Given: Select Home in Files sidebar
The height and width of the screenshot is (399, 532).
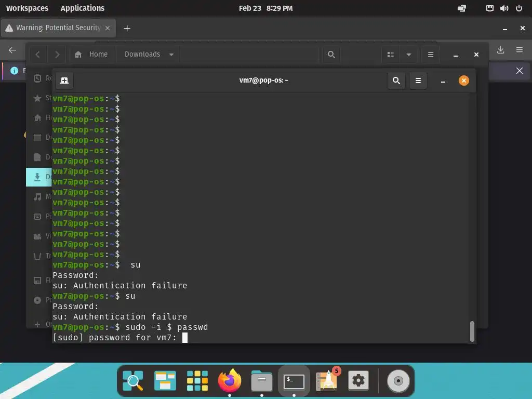Looking at the screenshot, I should tap(39, 118).
